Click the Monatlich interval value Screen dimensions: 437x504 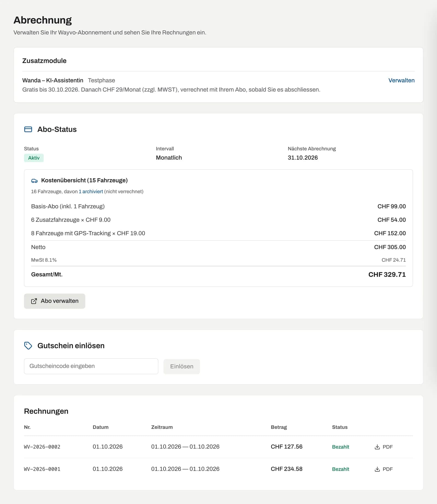click(x=169, y=158)
